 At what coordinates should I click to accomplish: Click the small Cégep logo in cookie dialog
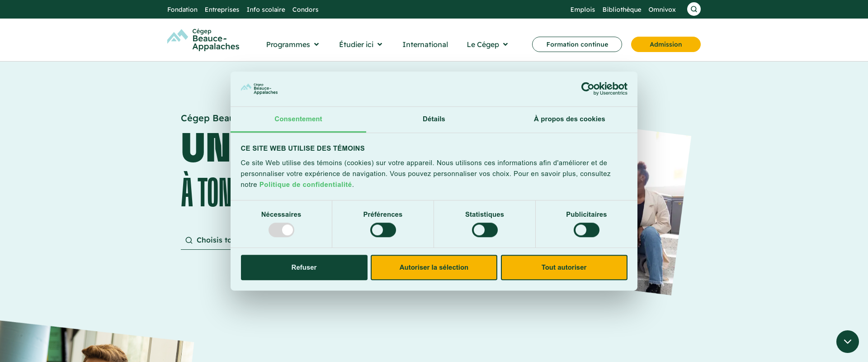point(259,89)
